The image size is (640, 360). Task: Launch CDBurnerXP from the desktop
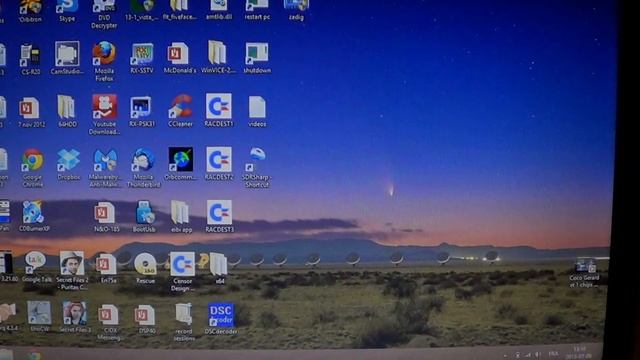33,216
